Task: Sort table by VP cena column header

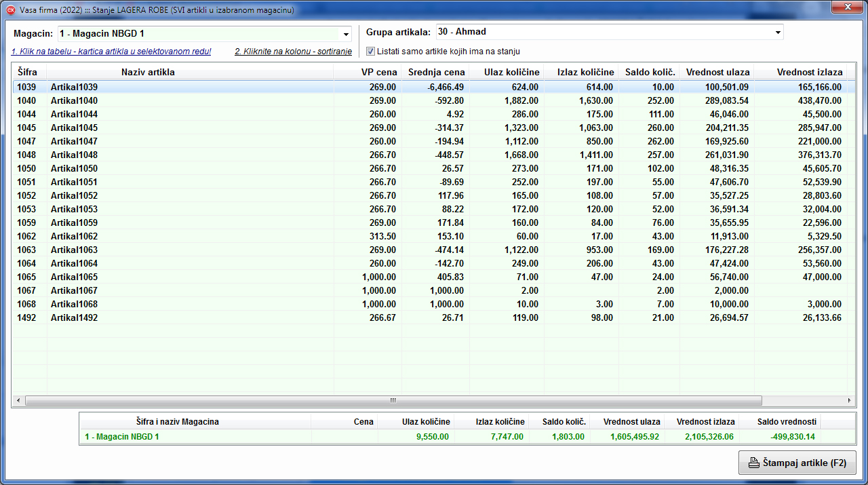Action: tap(368, 72)
